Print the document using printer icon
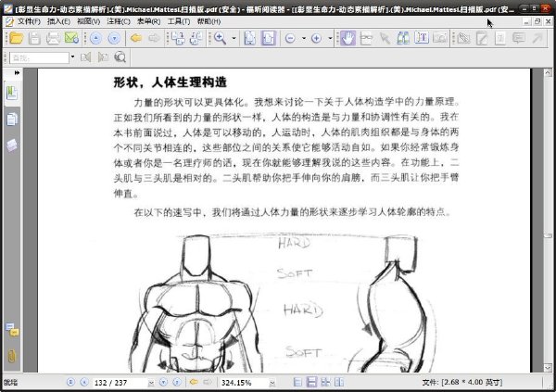 pos(53,38)
